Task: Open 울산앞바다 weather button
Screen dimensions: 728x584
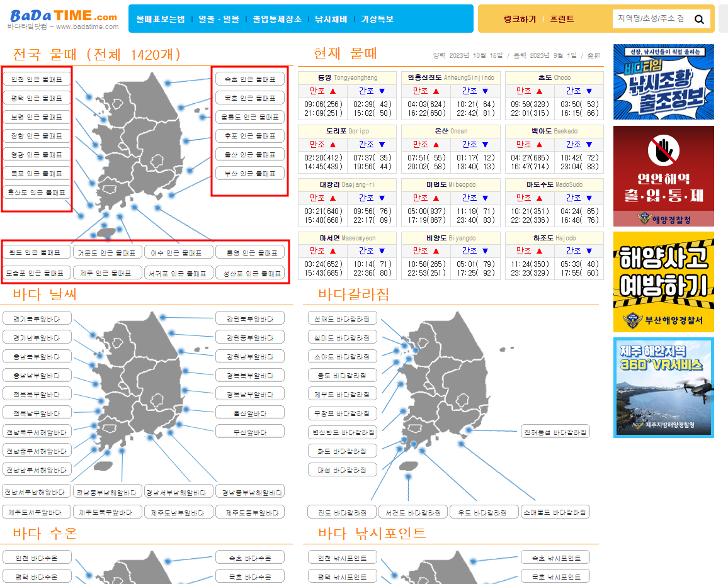Action: tap(250, 413)
